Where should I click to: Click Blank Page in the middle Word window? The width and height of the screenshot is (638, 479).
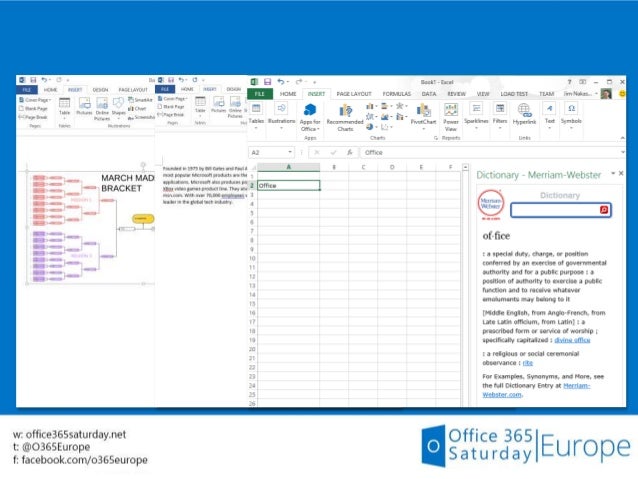(x=171, y=107)
